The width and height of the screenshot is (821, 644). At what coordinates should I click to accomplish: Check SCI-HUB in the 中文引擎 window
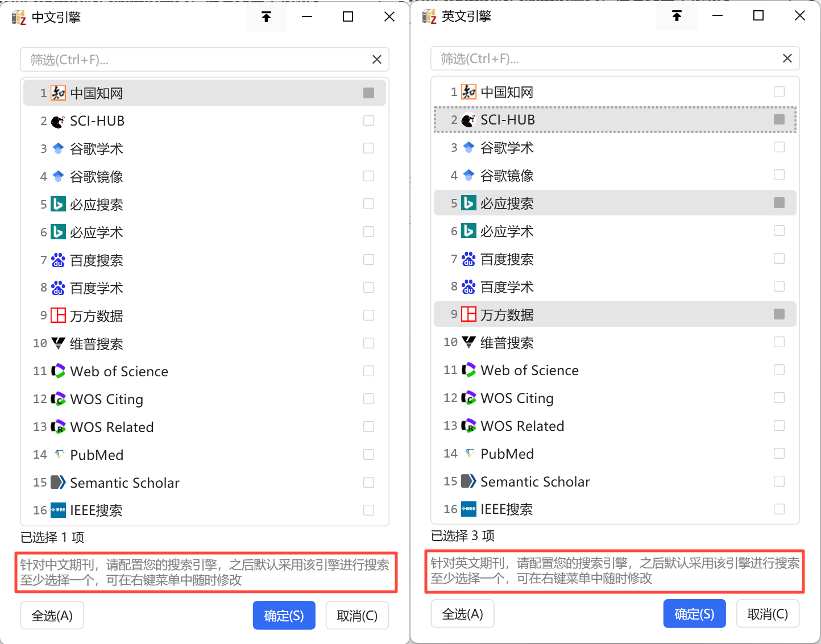[368, 121]
